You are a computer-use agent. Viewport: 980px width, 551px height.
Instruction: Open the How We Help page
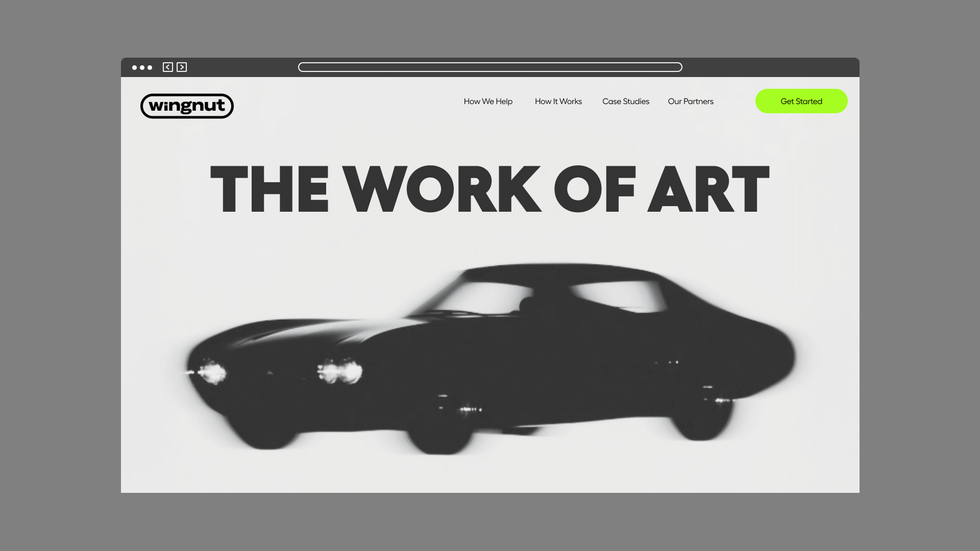pyautogui.click(x=488, y=102)
